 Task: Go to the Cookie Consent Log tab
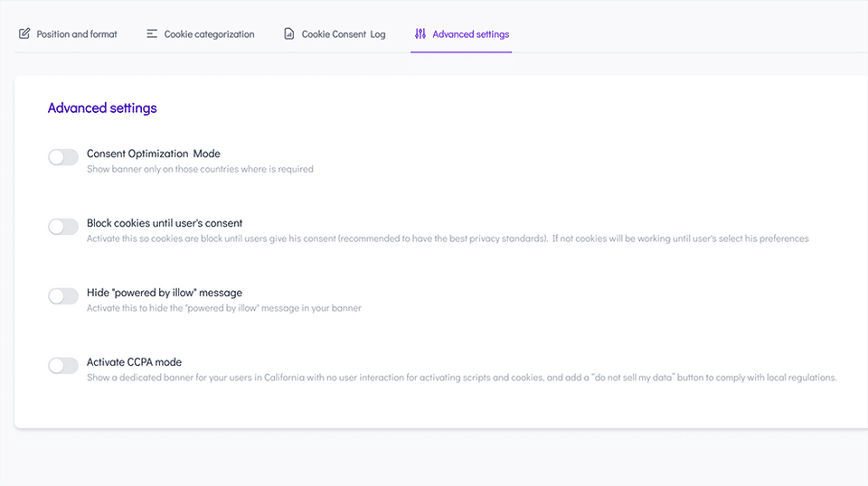(344, 34)
